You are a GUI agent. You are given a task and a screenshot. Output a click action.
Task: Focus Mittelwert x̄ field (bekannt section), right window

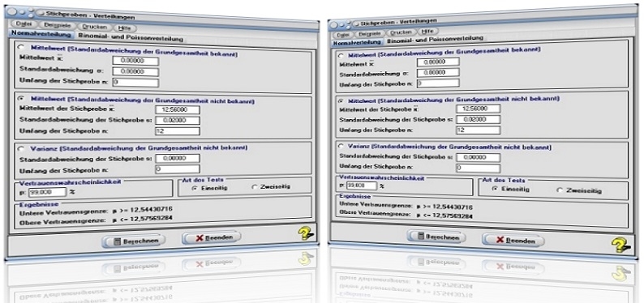(x=438, y=62)
